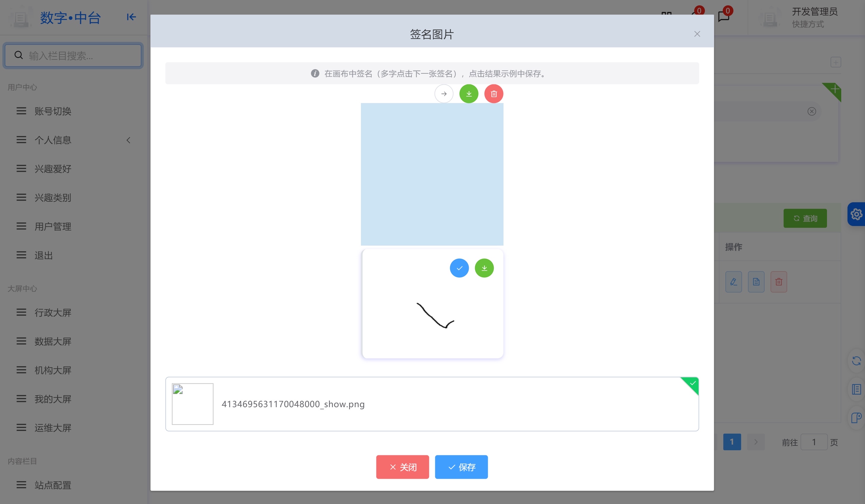Viewport: 865px width, 504px height.
Task: Draw on the light blue signature canvas
Action: [432, 174]
